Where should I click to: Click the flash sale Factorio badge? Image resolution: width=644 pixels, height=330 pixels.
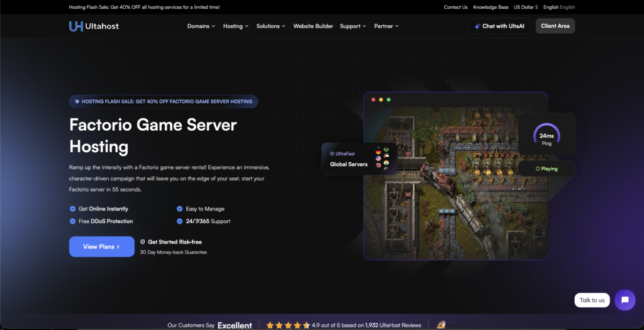pos(164,101)
